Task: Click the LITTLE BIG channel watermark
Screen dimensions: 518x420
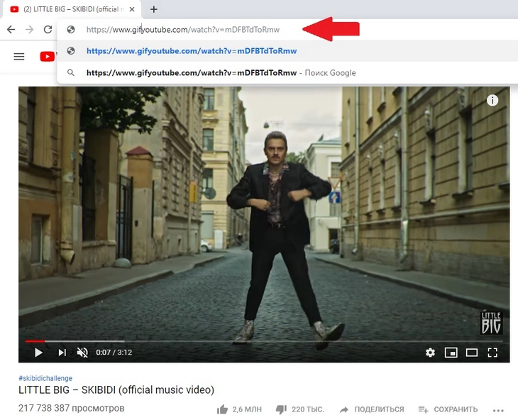Action: tap(491, 323)
